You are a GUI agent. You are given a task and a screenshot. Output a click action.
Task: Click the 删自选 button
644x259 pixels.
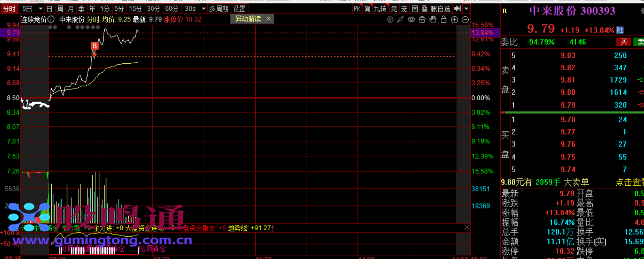440,9
